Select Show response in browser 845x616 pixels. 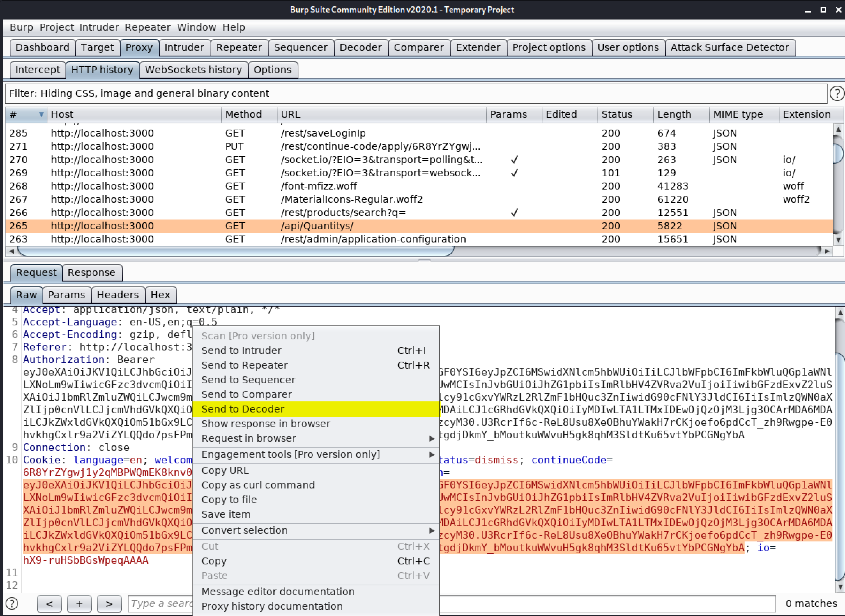tap(316, 424)
